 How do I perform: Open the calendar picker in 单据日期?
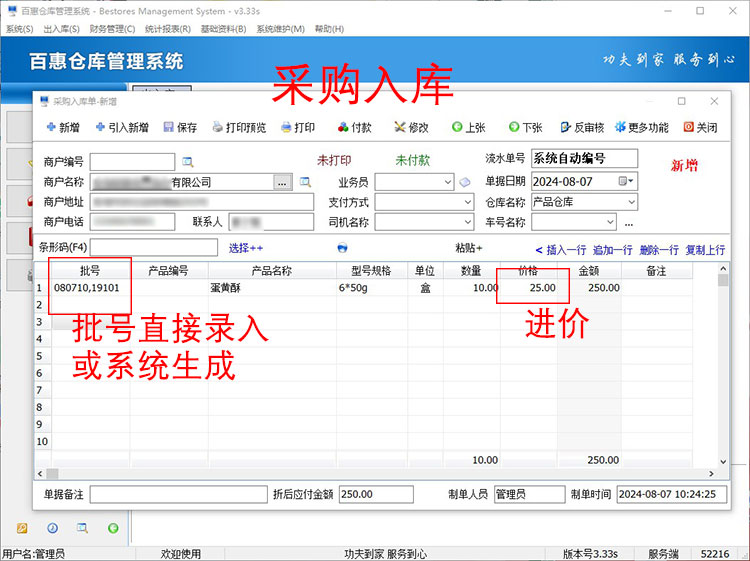click(626, 181)
